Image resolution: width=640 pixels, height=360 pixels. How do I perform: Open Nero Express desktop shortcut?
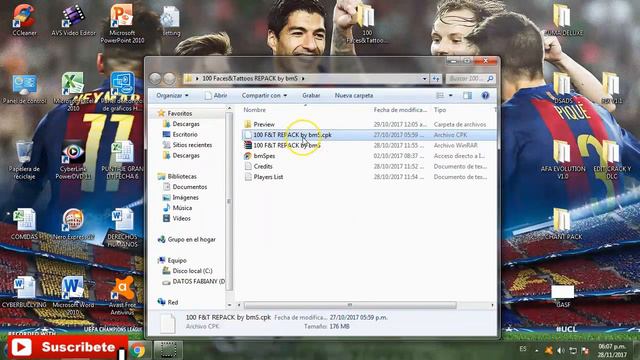click(73, 224)
